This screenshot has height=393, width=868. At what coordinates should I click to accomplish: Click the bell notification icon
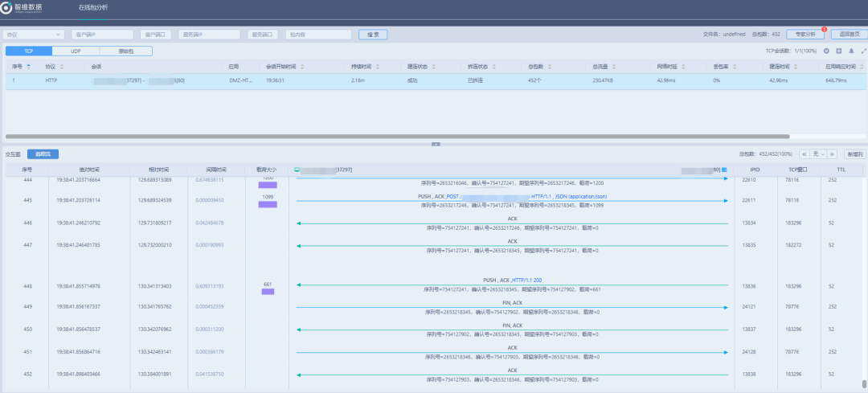[851, 51]
